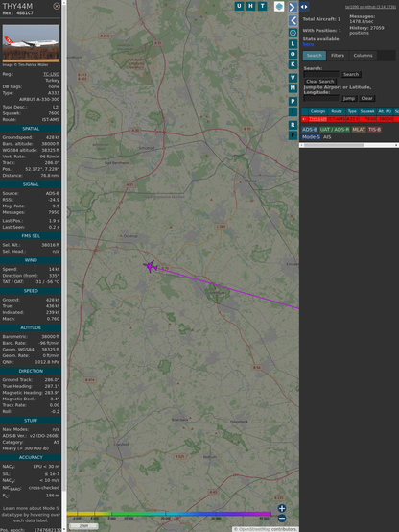
Task: Click the O map button
Action: (293, 54)
